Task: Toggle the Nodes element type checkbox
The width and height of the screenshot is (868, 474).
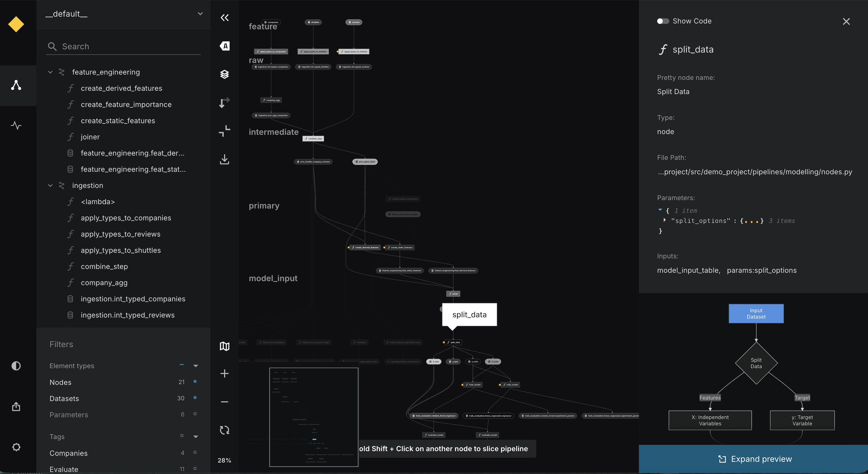Action: pos(195,382)
